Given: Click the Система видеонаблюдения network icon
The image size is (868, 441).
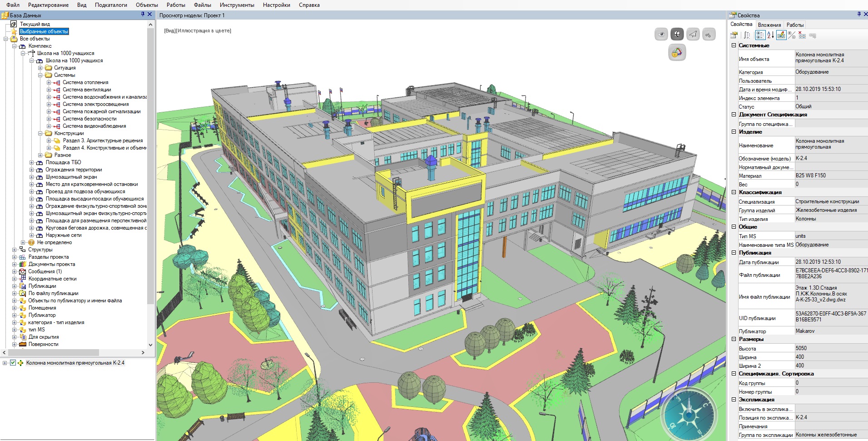Looking at the screenshot, I should tap(57, 126).
